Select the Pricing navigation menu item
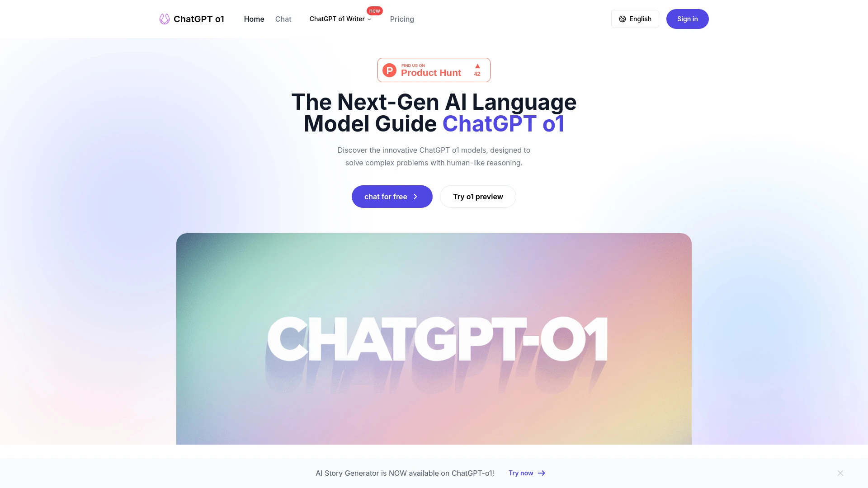The height and width of the screenshot is (488, 868). 402,19
